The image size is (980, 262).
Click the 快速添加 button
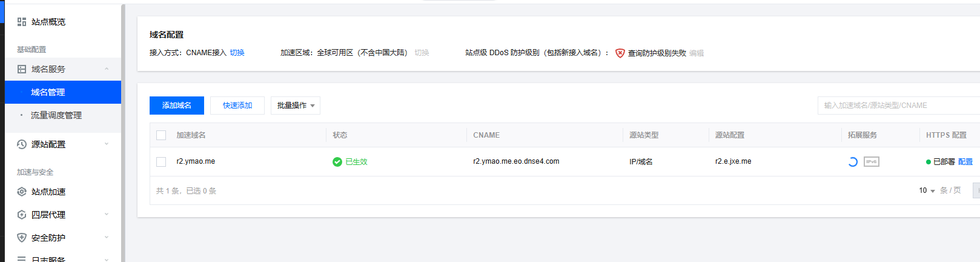[x=237, y=106]
